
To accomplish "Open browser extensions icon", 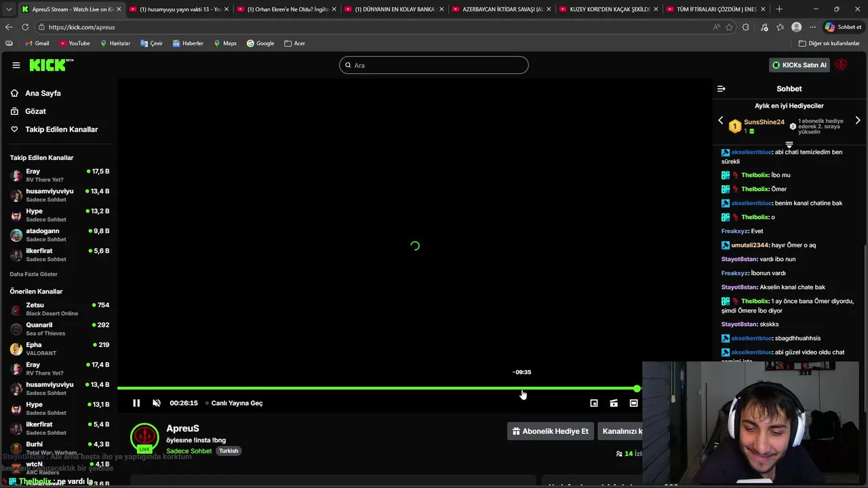I will coord(746,27).
